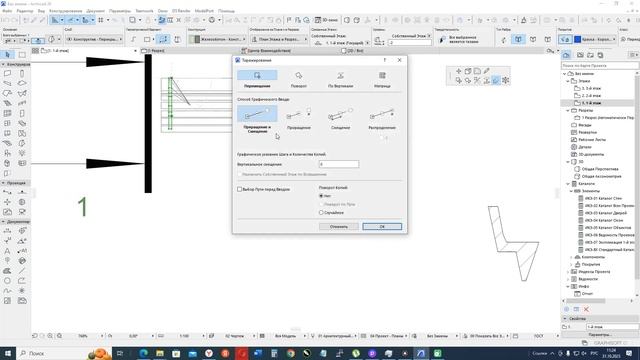
Task: Click the blue surface color swatch
Action: 578,39
